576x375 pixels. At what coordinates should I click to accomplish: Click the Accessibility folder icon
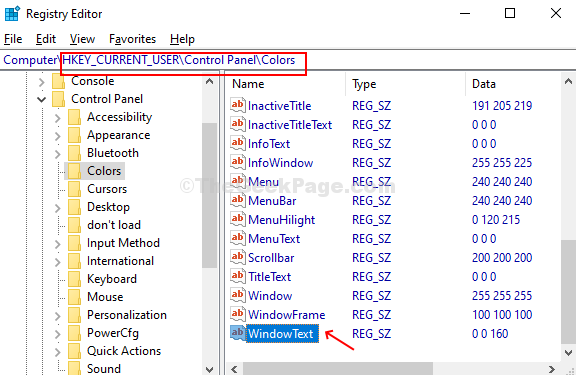[75, 117]
